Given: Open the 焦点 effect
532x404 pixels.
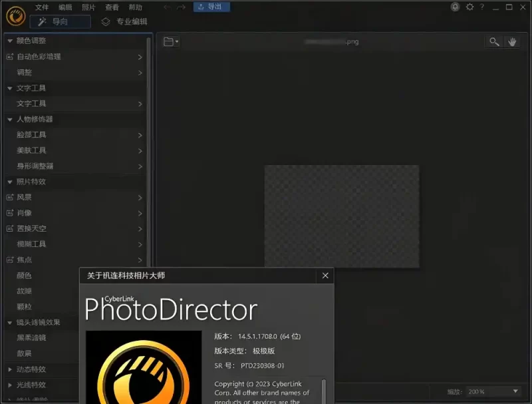Looking at the screenshot, I should (x=74, y=260).
